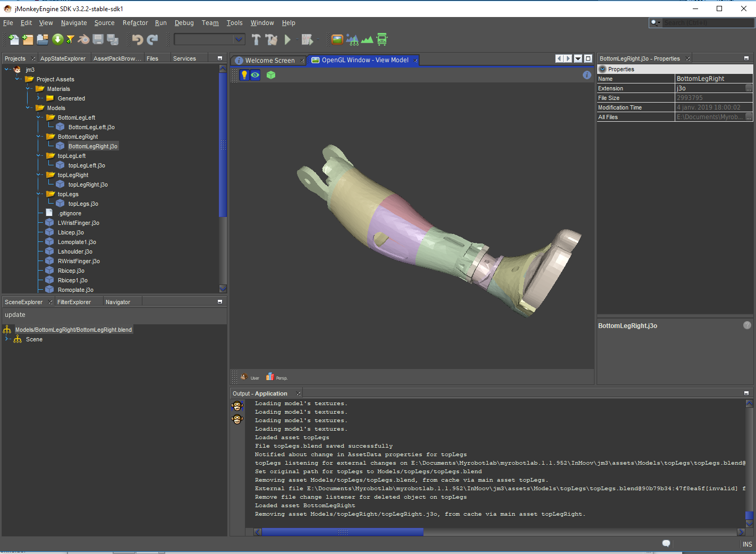
Task: Collapse the jm3 project node
Action: pyautogui.click(x=7, y=70)
